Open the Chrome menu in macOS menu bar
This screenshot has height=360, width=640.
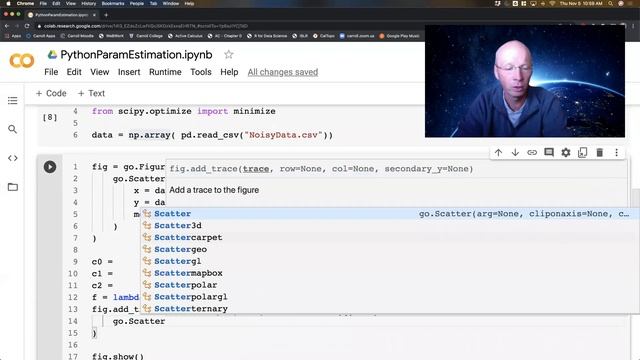coord(25,3)
